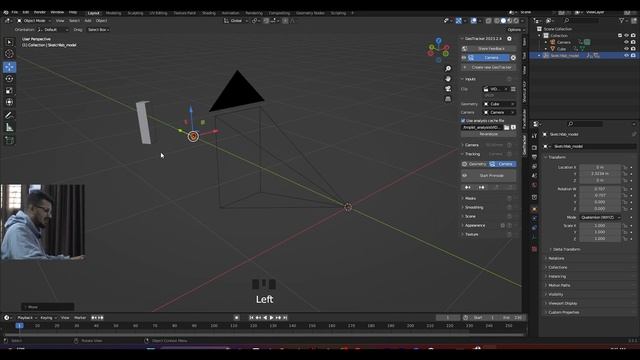Open the Object properties tab icon
Screen dimensions: 640x360
pyautogui.click(x=534, y=209)
